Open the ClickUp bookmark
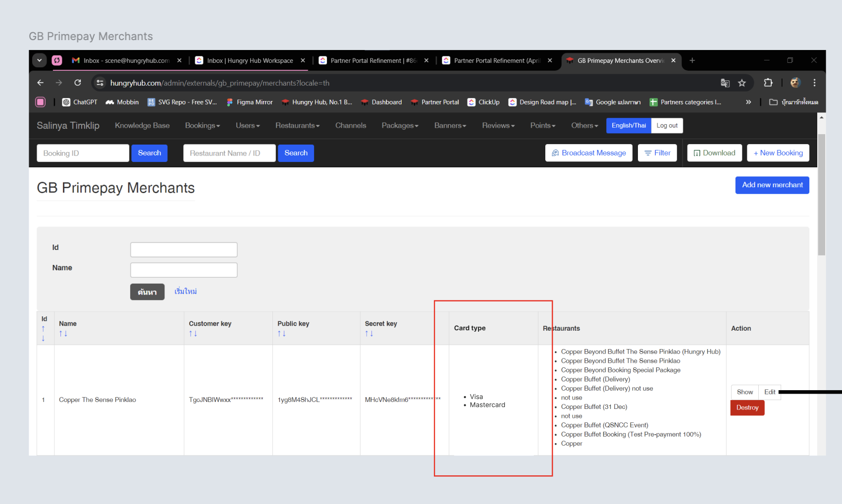Viewport: 842px width, 504px height. click(483, 102)
